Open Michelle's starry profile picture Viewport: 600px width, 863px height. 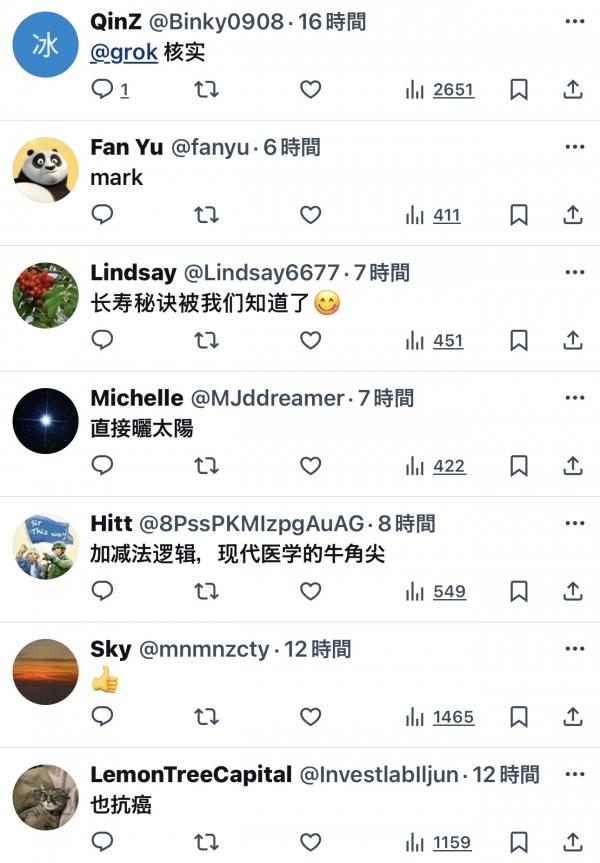point(46,420)
